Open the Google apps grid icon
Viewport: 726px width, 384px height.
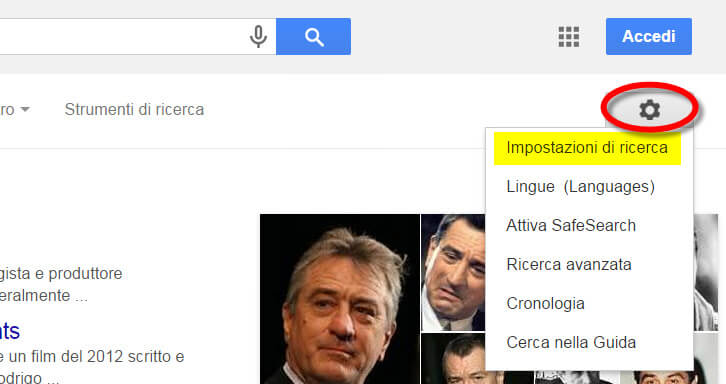click(569, 37)
